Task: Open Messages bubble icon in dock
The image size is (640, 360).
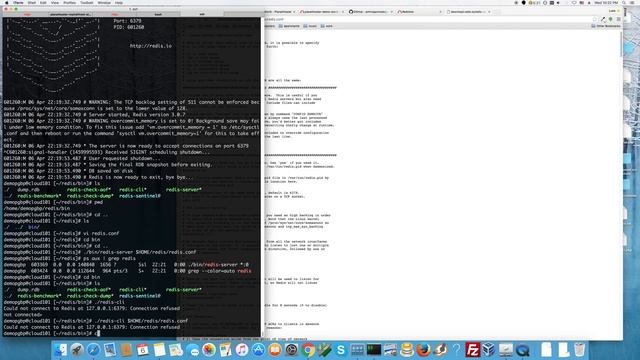Action: [x=193, y=350]
